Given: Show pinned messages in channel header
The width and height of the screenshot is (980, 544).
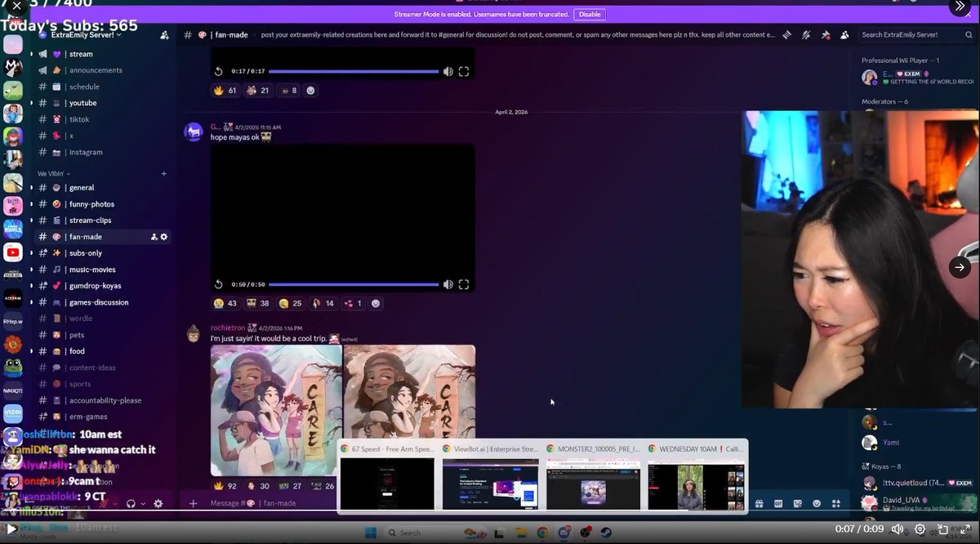Looking at the screenshot, I should click(x=825, y=35).
